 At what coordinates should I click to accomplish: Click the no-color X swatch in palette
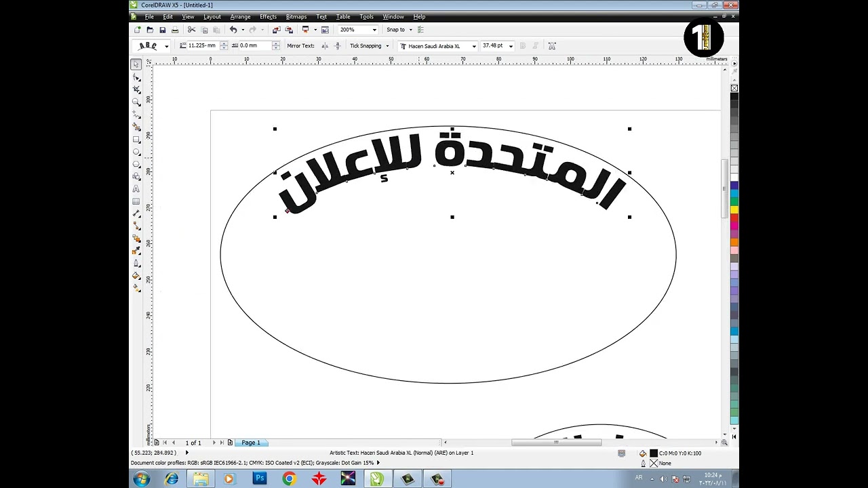734,88
